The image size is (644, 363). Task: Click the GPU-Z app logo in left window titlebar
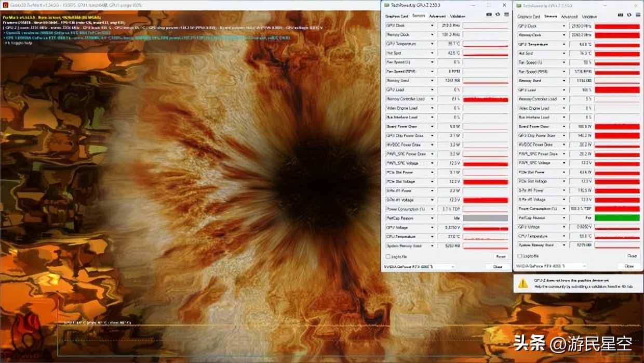click(387, 5)
